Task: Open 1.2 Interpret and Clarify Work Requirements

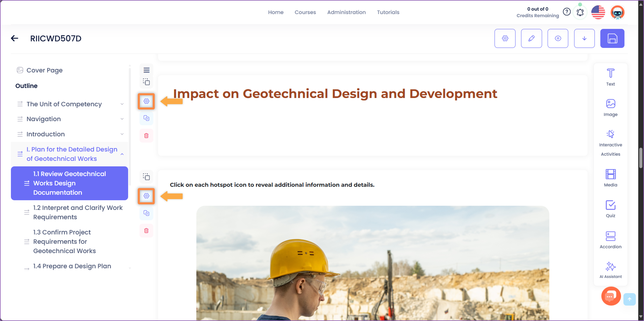Action: click(78, 212)
